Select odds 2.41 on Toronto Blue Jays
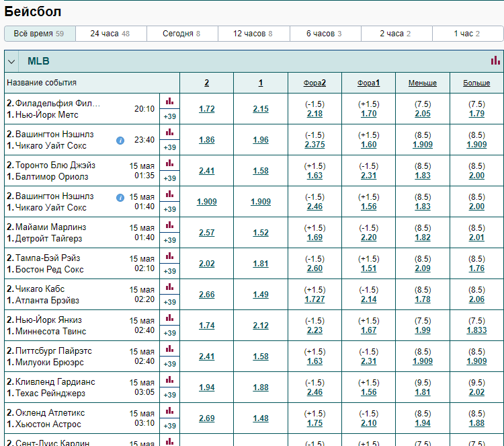The image size is (504, 446). [x=207, y=171]
